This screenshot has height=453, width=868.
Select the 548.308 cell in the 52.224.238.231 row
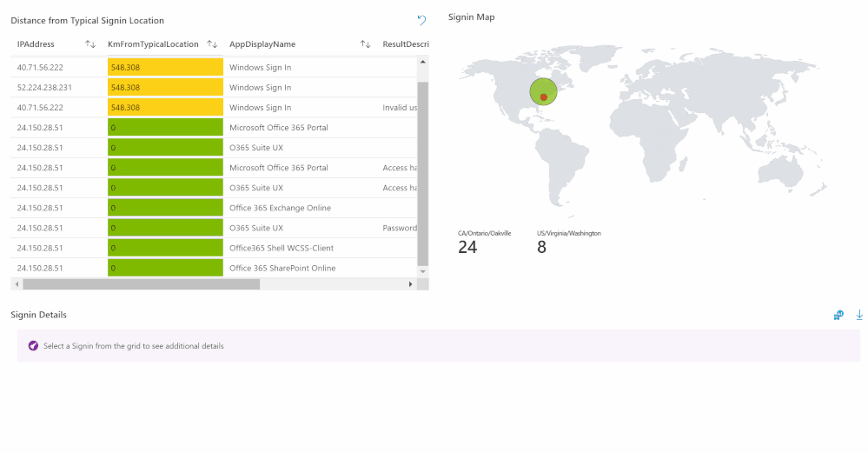tap(165, 88)
